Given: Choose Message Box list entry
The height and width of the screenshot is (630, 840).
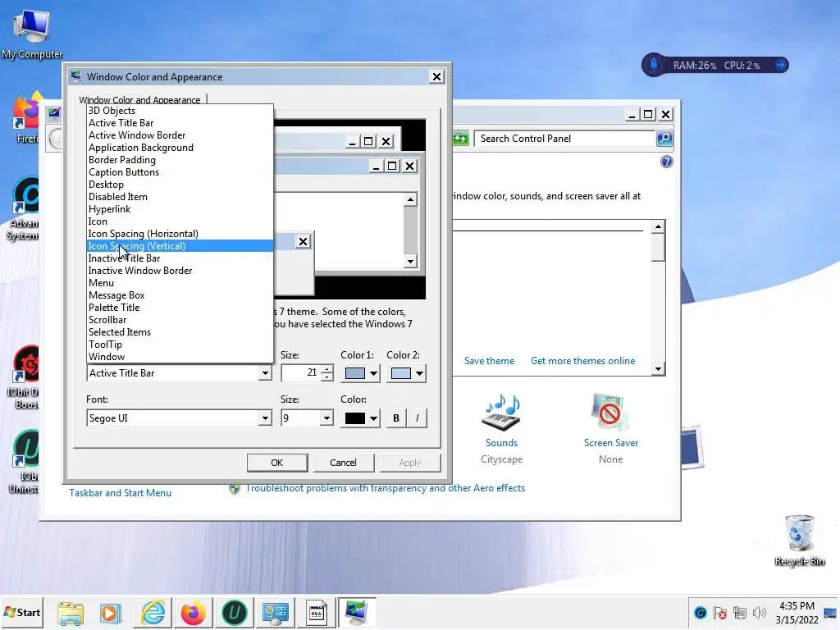Looking at the screenshot, I should (x=180, y=295).
